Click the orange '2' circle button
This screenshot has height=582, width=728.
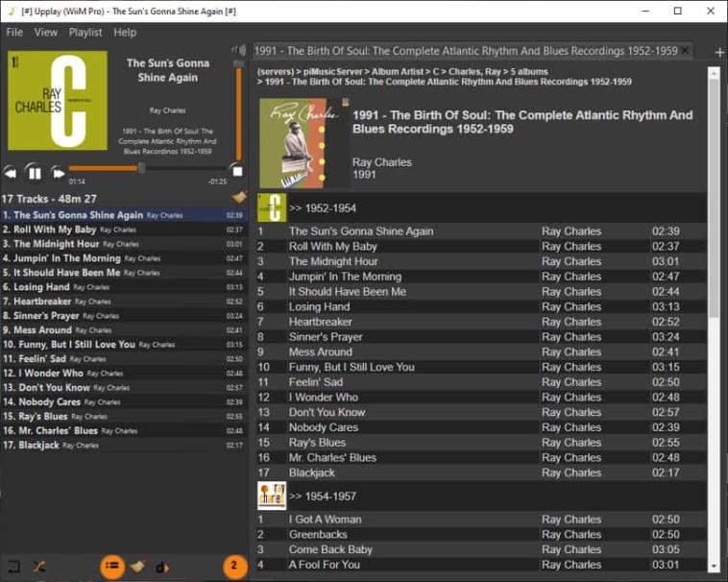point(235,567)
